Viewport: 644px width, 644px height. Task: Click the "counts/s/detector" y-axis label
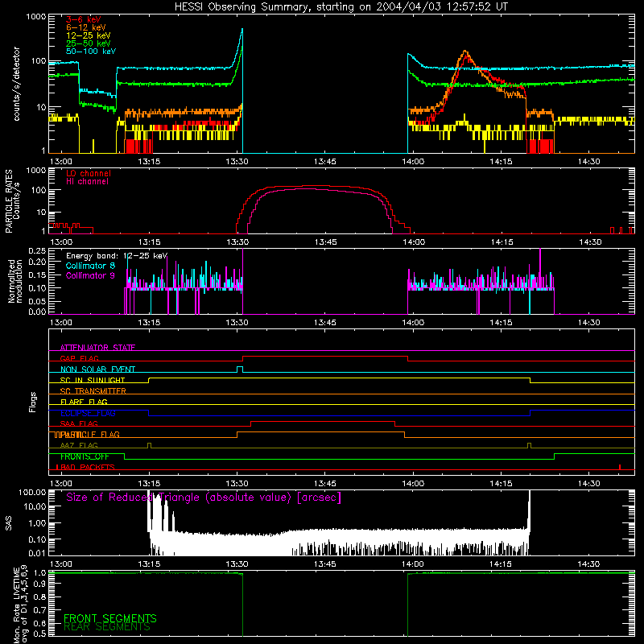17,84
